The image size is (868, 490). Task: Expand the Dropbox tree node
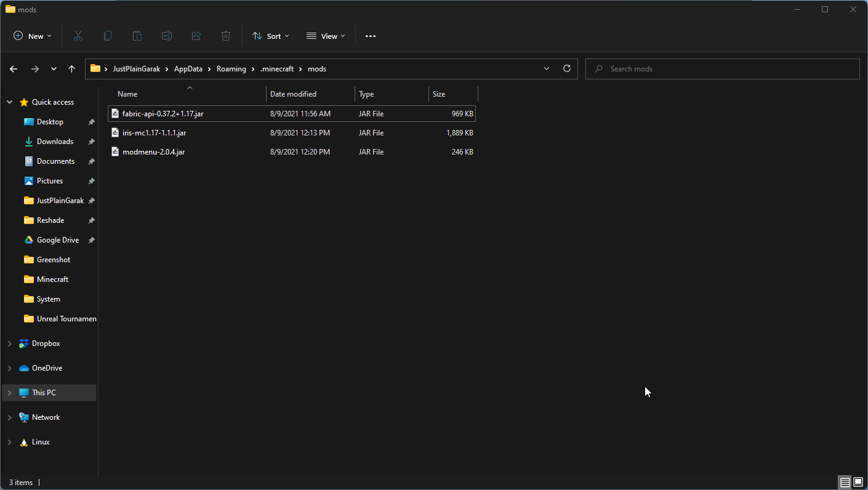tap(9, 343)
